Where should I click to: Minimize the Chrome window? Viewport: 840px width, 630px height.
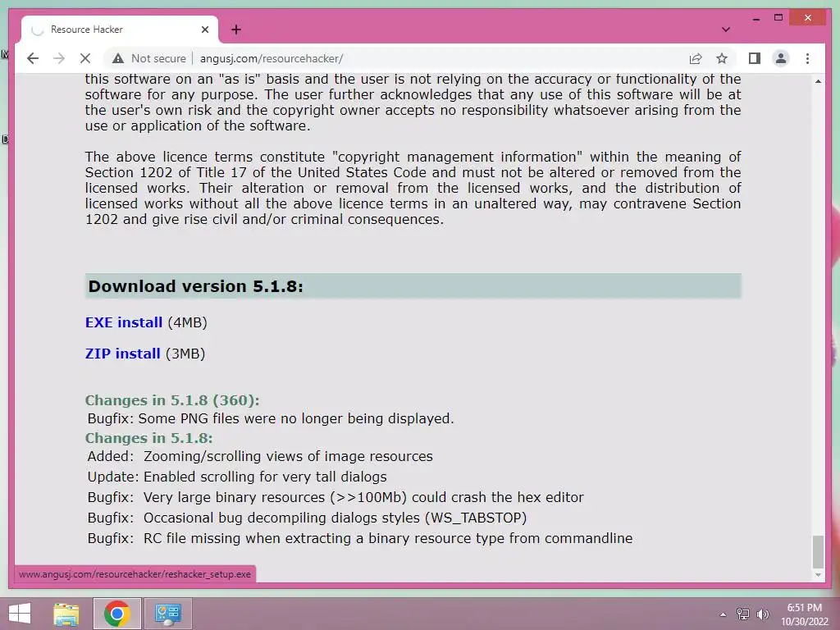point(756,18)
